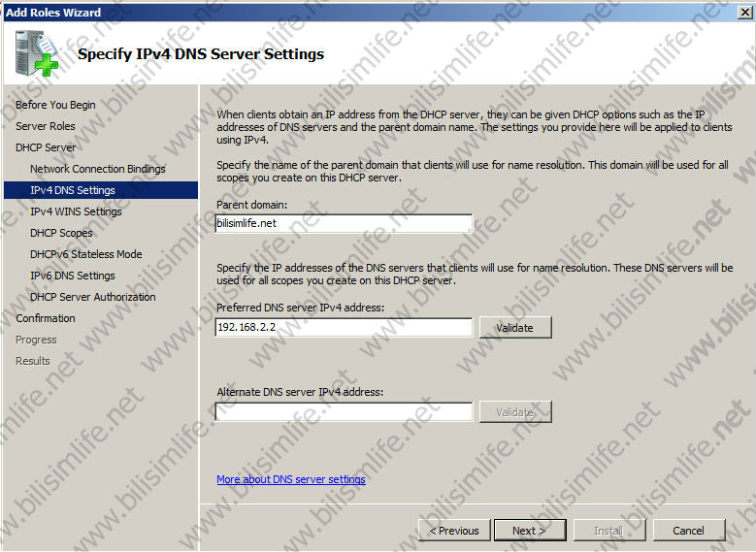Jump to the Confirmation step
This screenshot has width=756, height=552.
coord(46,318)
